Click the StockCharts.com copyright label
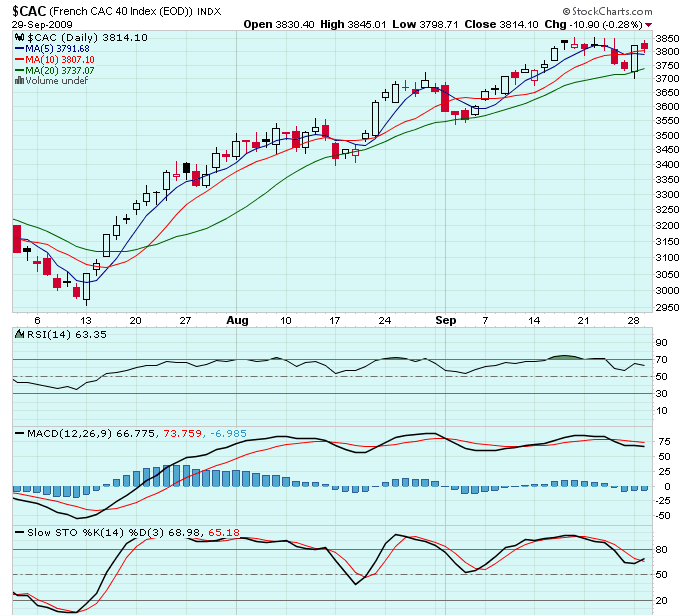Viewport: 696px width, 616px height. 607,11
